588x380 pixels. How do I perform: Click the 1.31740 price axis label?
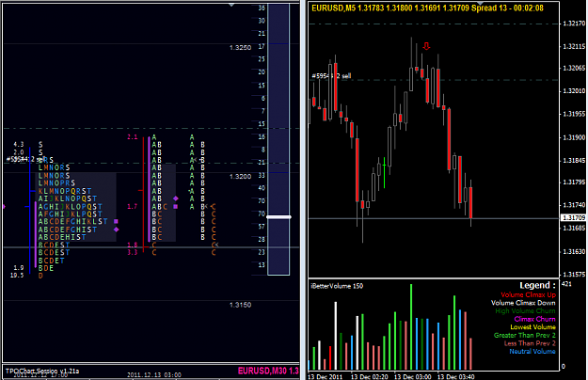(x=574, y=205)
